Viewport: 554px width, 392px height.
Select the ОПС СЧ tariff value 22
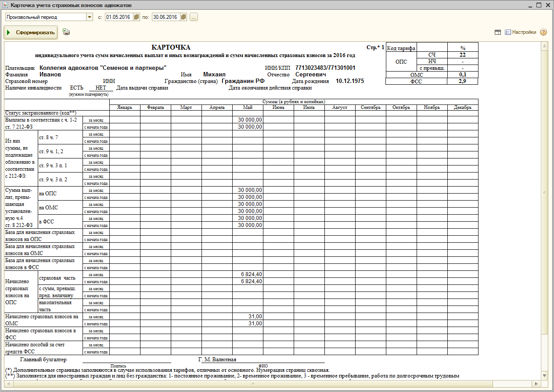coord(462,55)
